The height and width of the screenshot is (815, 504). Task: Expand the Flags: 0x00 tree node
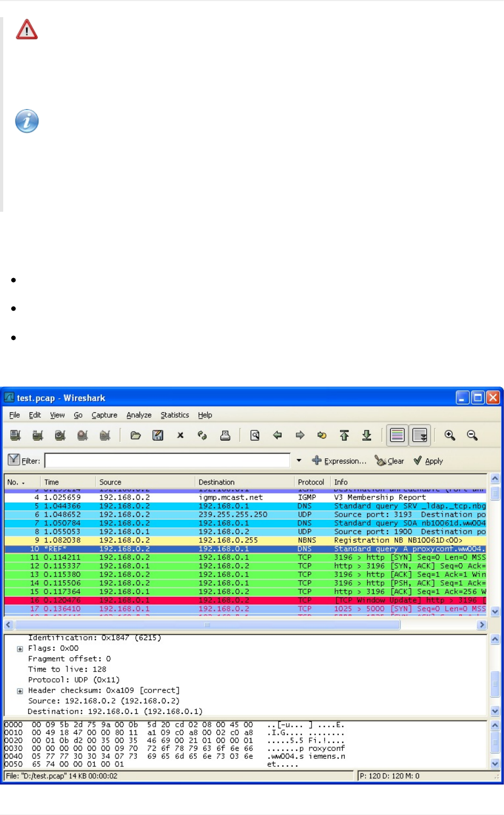pos(20,649)
